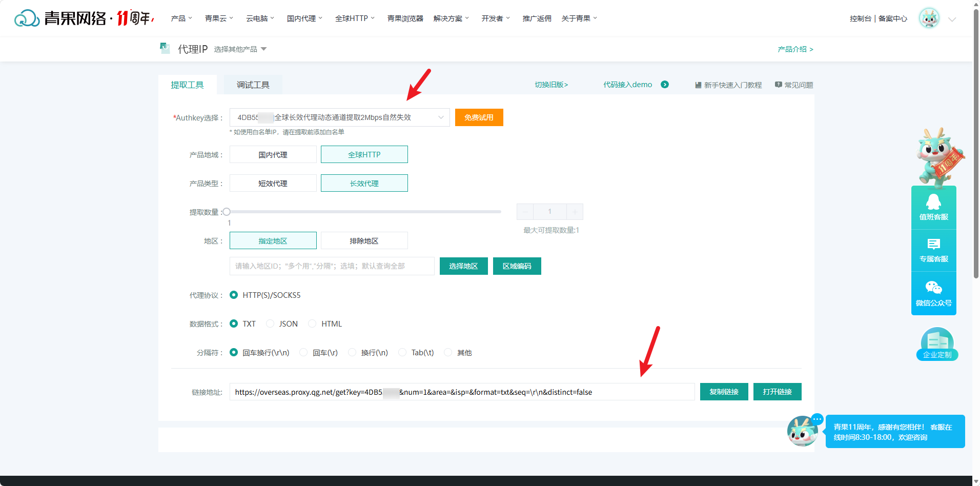Click 切换旧版 link
The image size is (980, 486).
pyautogui.click(x=552, y=85)
